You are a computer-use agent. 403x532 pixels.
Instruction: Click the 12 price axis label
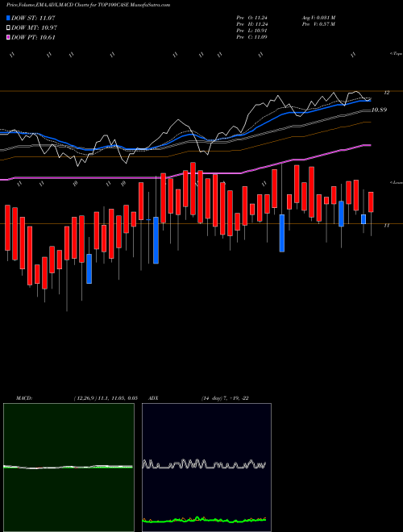pos(387,93)
